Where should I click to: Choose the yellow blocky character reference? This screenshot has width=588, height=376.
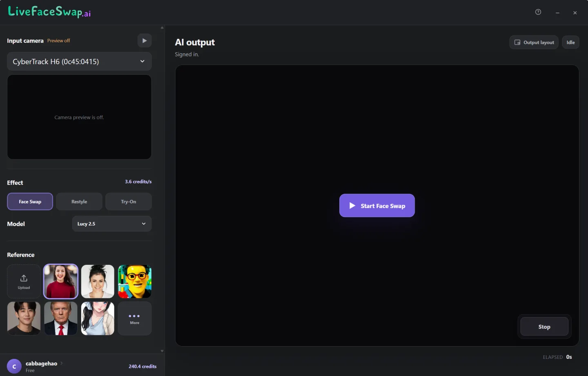135,282
